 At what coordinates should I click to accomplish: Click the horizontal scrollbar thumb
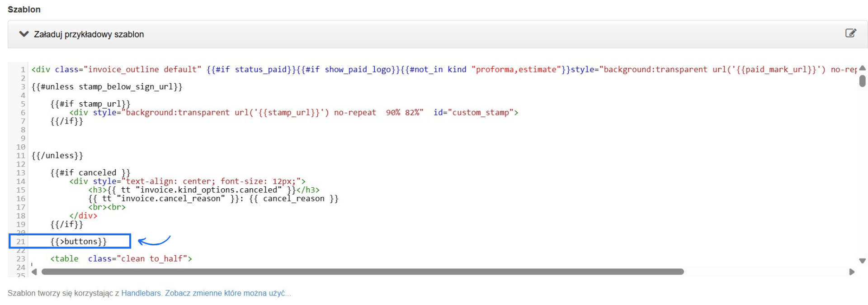pos(363,272)
